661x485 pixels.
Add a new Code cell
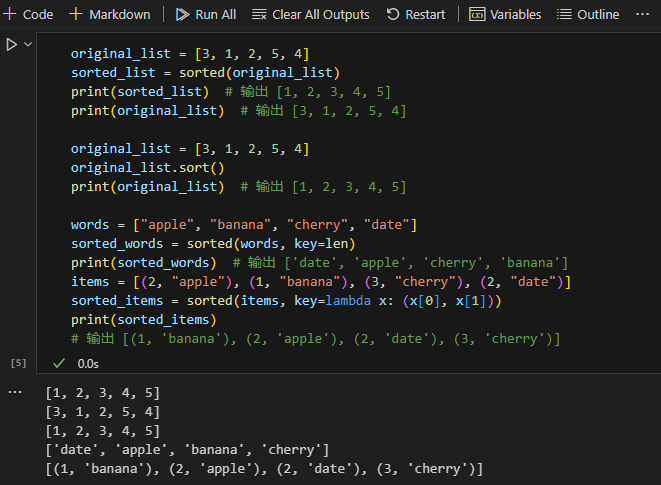(x=28, y=14)
